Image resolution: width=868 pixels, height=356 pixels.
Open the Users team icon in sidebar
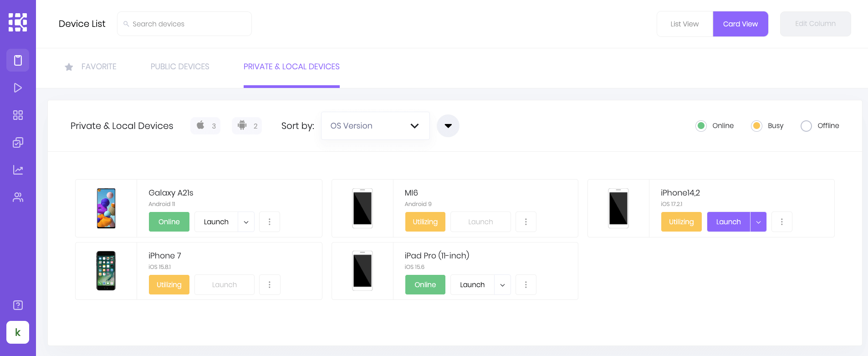coord(18,197)
